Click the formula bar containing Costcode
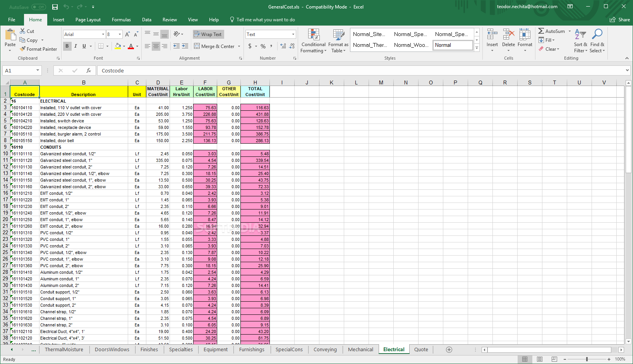 [x=360, y=70]
